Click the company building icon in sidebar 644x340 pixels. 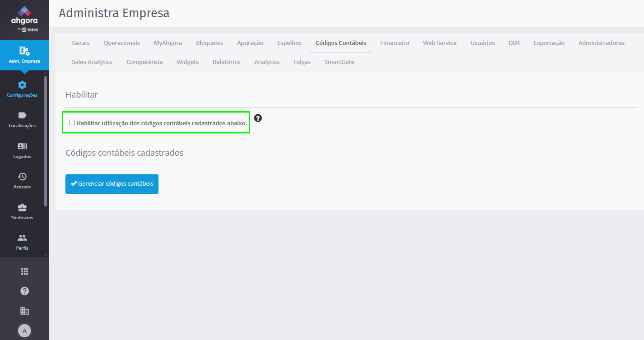(x=25, y=311)
